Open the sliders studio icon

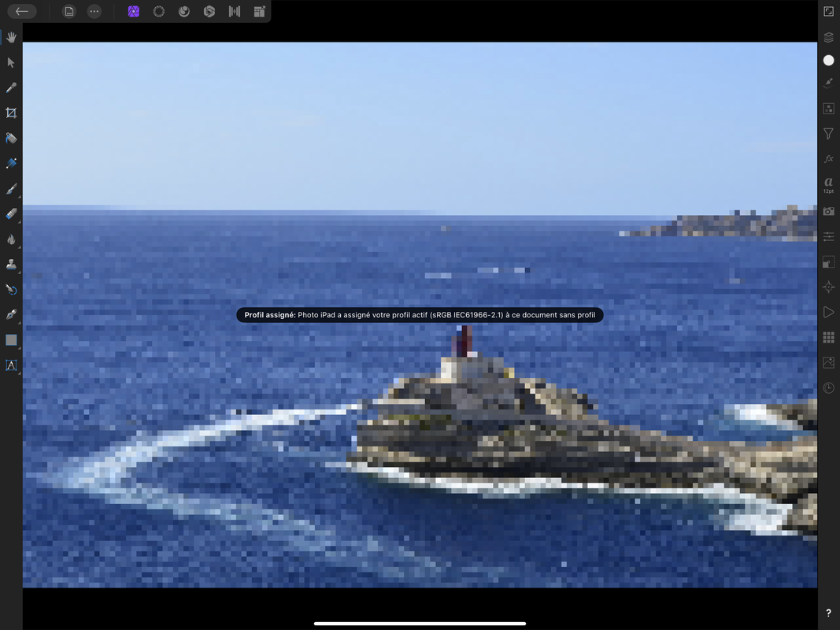coord(828,236)
